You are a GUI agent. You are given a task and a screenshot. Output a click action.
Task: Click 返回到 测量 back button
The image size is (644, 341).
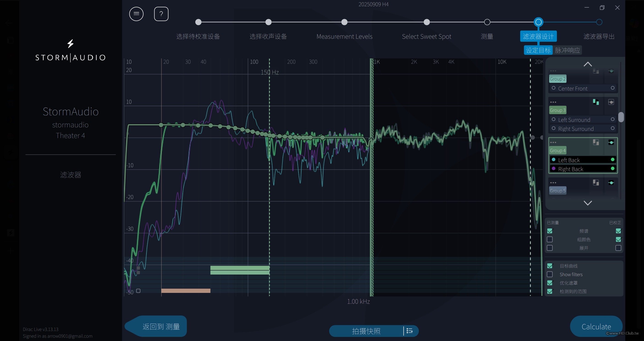tap(156, 326)
